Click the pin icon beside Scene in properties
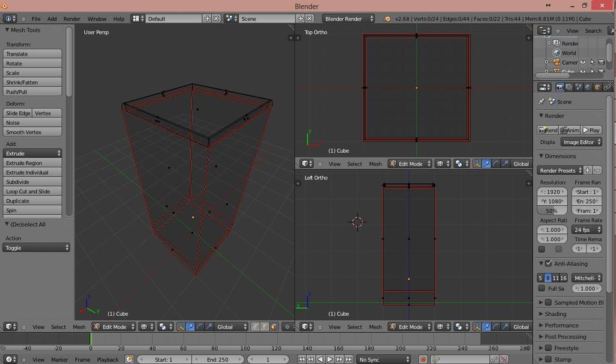This screenshot has height=364, width=616. click(541, 102)
